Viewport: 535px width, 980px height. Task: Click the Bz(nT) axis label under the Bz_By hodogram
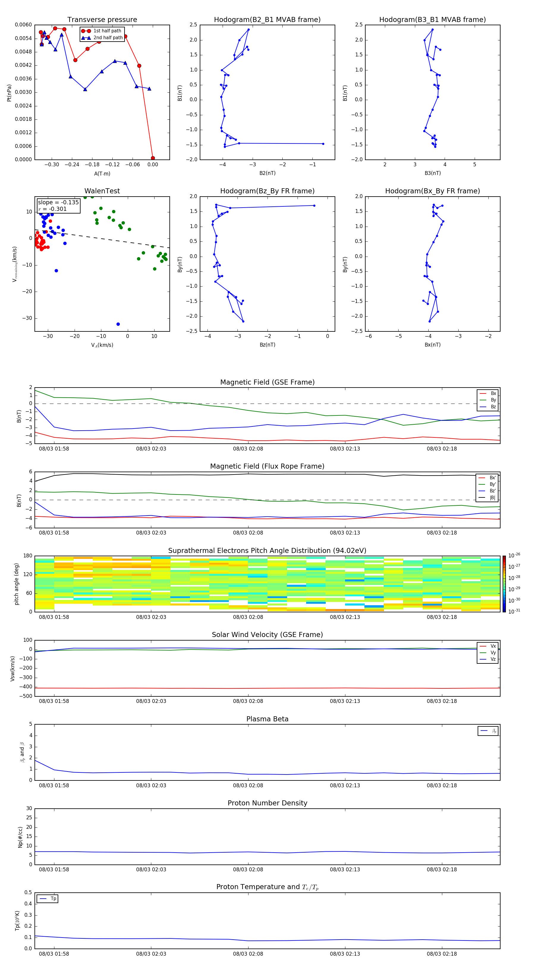pos(267,345)
